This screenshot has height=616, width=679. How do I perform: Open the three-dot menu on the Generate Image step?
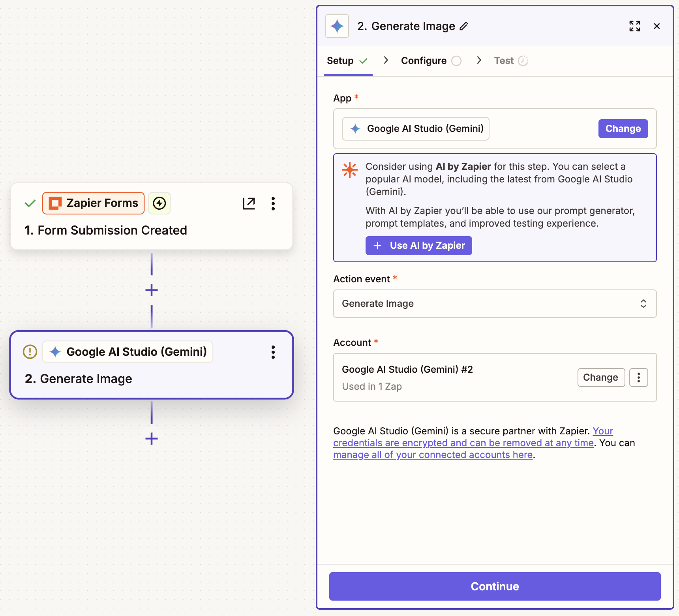[x=273, y=352]
